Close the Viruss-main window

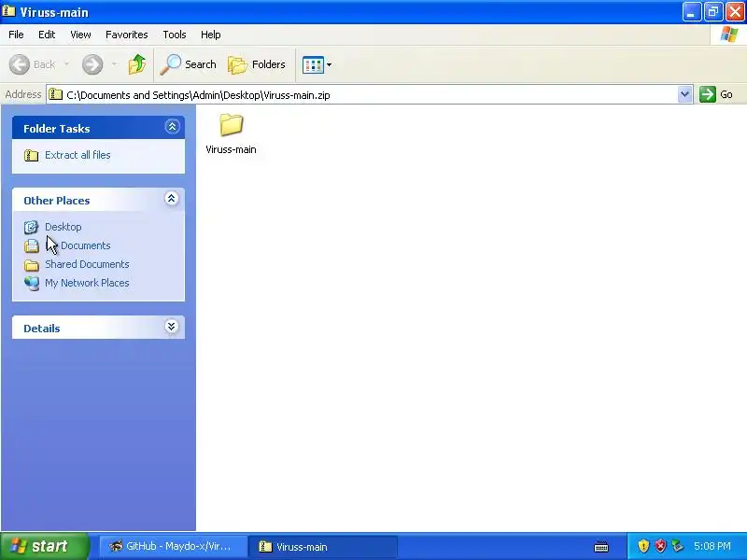pyautogui.click(x=735, y=12)
